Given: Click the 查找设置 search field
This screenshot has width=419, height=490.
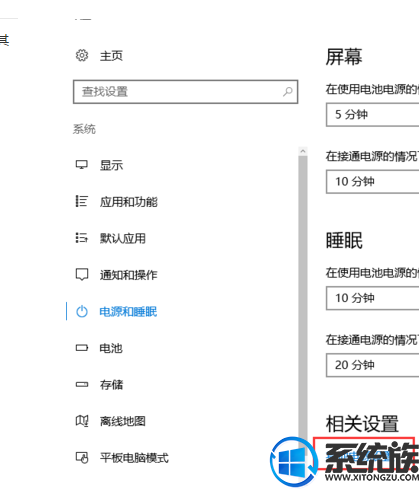Looking at the screenshot, I should pos(185,92).
